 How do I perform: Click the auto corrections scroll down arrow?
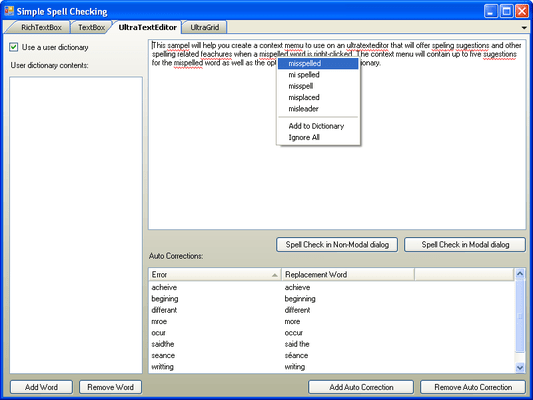pyautogui.click(x=520, y=367)
